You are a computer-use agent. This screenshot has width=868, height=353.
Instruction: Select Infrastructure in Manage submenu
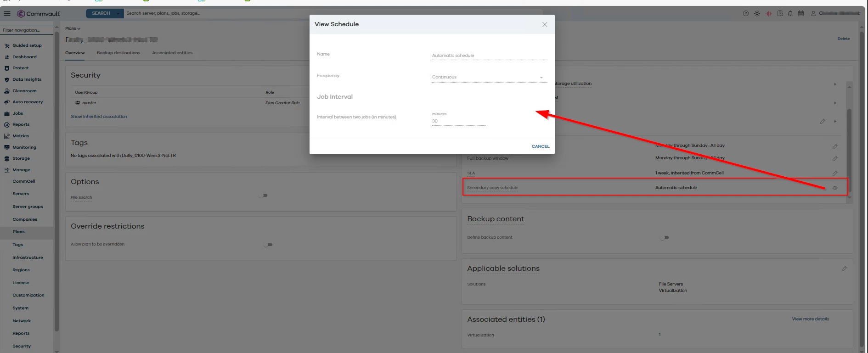28,258
